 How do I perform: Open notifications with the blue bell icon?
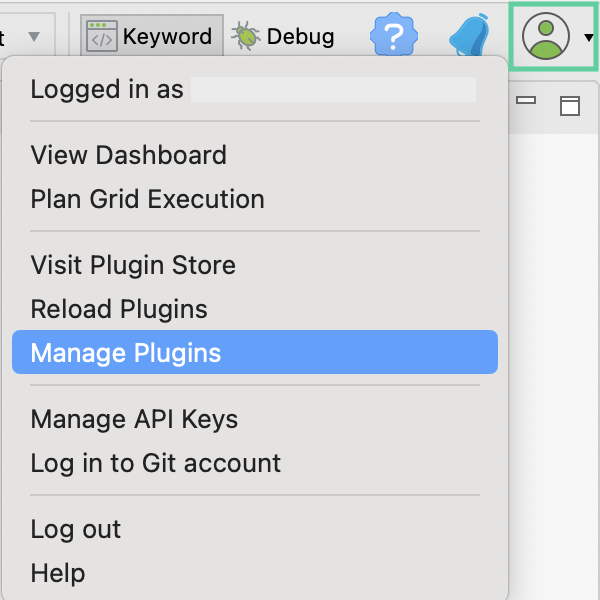(x=470, y=37)
